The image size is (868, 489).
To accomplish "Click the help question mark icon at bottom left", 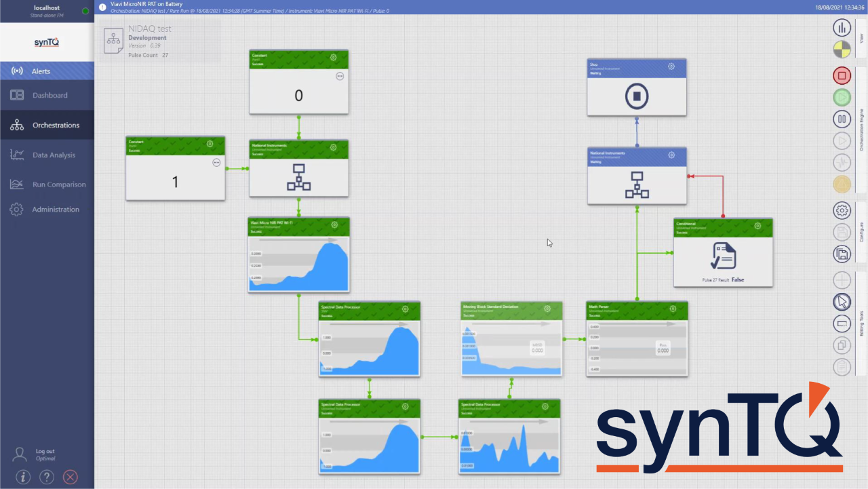I will coord(46,477).
